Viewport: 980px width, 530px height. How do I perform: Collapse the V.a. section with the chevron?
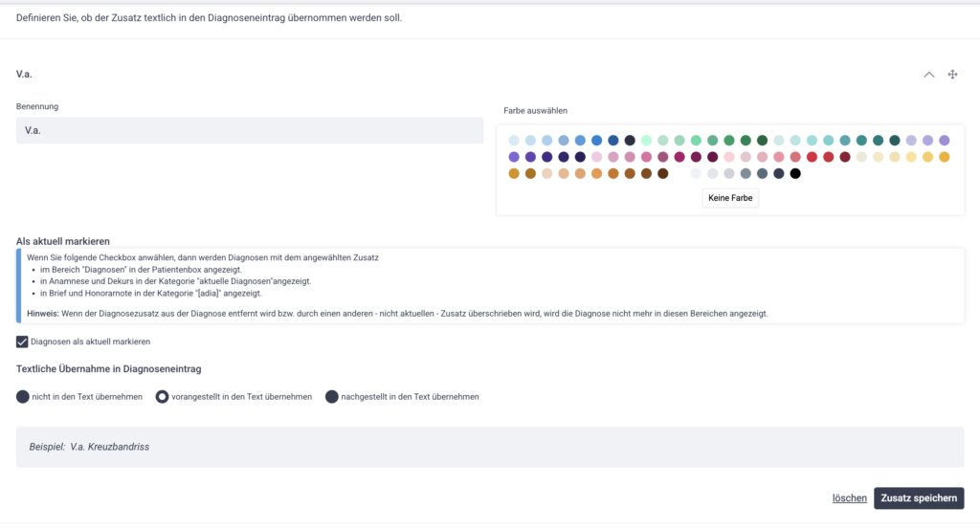click(x=928, y=75)
